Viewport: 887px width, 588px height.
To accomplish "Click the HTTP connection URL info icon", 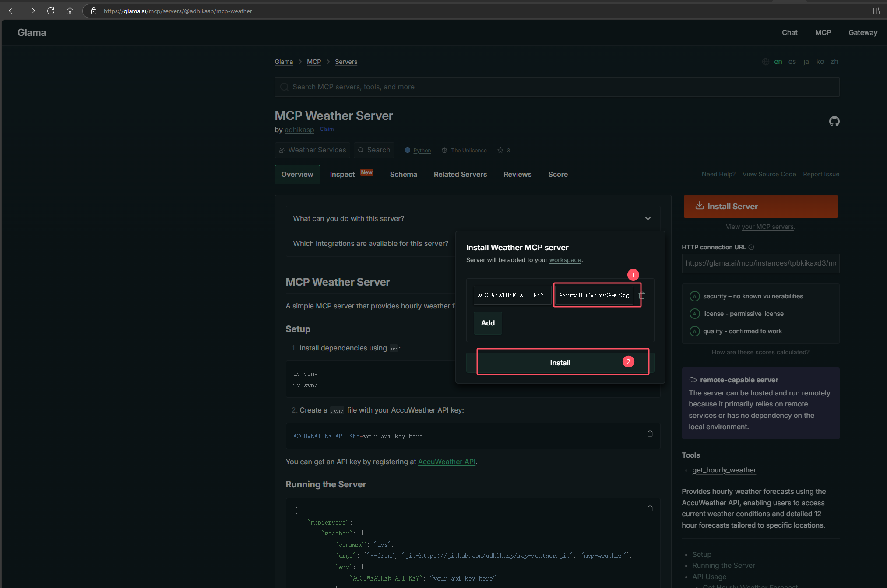I will (x=751, y=247).
